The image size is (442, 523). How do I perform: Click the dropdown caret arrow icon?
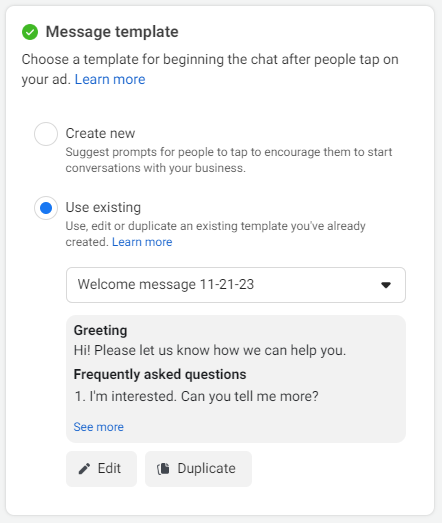(386, 285)
